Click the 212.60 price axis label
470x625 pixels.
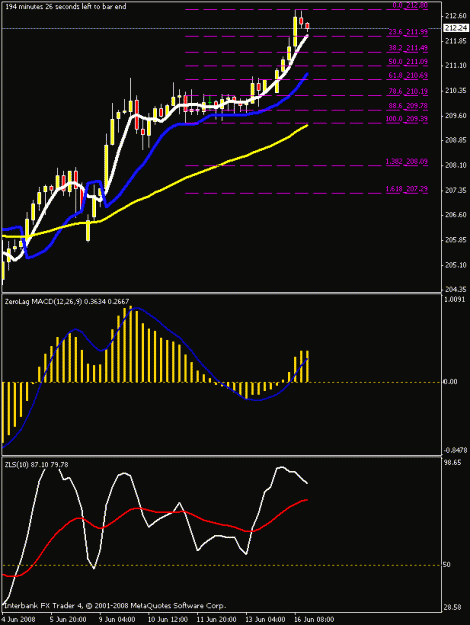tap(456, 16)
